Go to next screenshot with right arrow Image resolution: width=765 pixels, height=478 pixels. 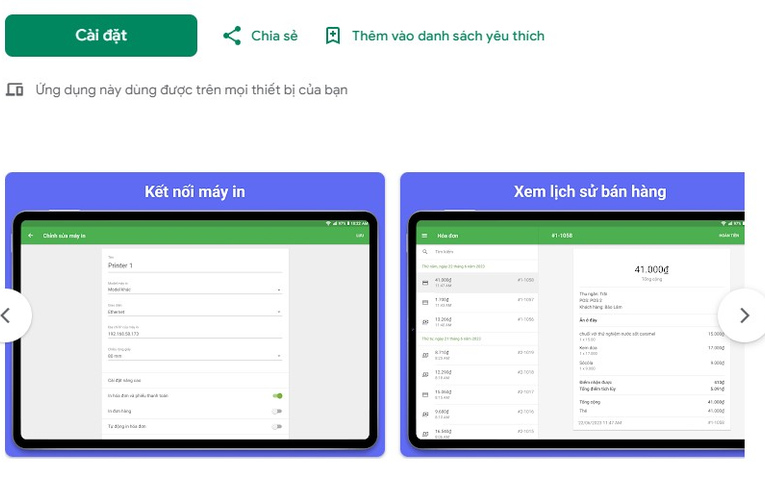tap(744, 316)
